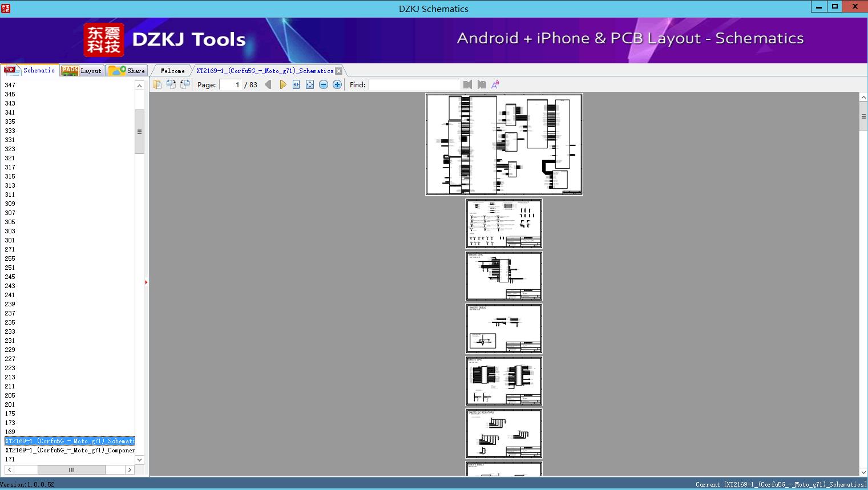This screenshot has height=490, width=868.
Task: Select list item 343
Action: 10,103
